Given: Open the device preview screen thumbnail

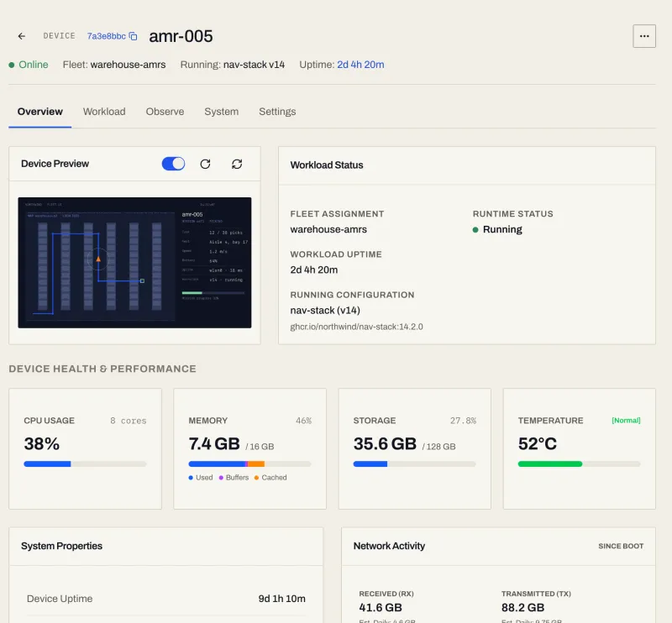Looking at the screenshot, I should [134, 263].
